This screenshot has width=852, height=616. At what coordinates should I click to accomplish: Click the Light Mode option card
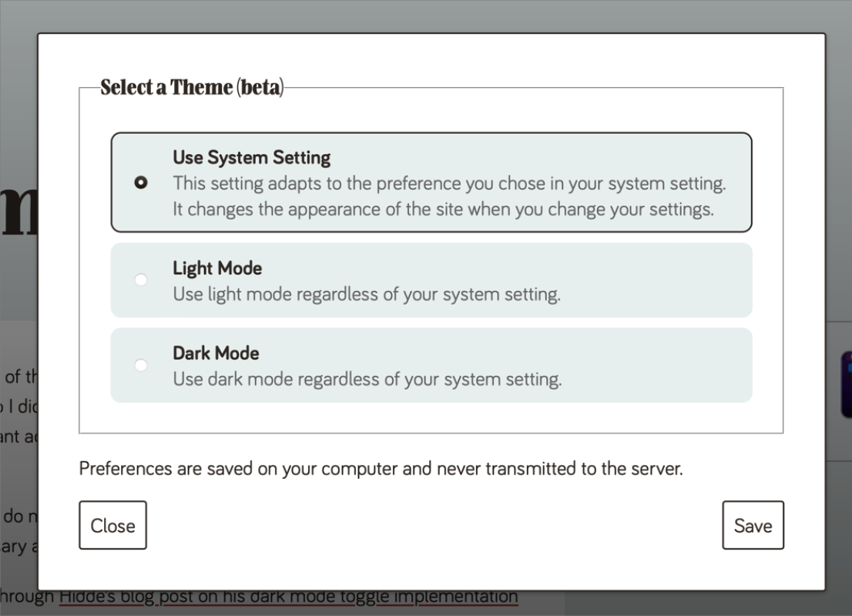point(431,280)
